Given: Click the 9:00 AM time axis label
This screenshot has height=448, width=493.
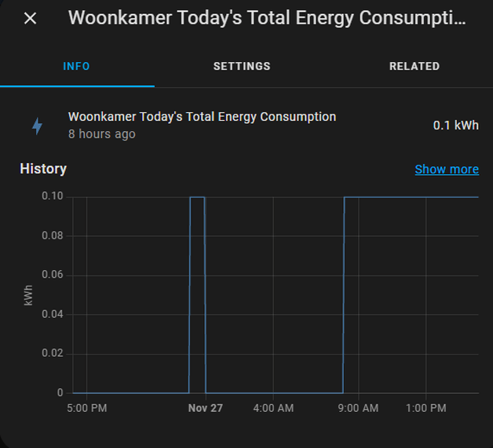Looking at the screenshot, I should (359, 408).
